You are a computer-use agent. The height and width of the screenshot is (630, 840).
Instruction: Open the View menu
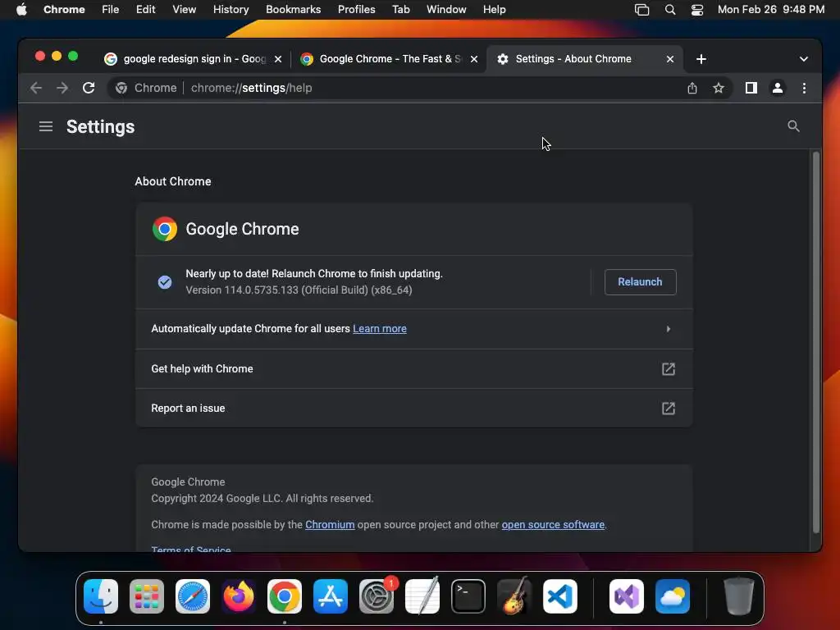[184, 10]
